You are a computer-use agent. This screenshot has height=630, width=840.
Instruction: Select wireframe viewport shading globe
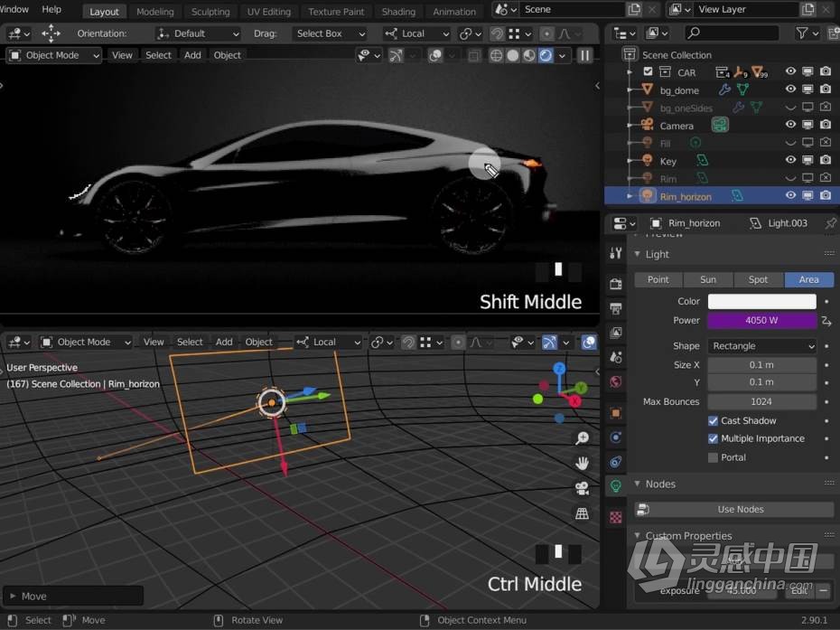[x=496, y=55]
